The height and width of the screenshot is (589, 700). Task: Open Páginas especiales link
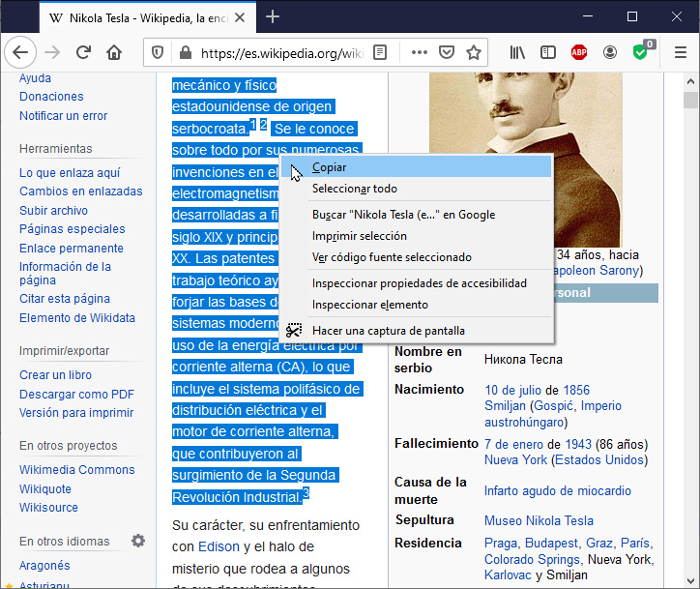click(x=73, y=228)
